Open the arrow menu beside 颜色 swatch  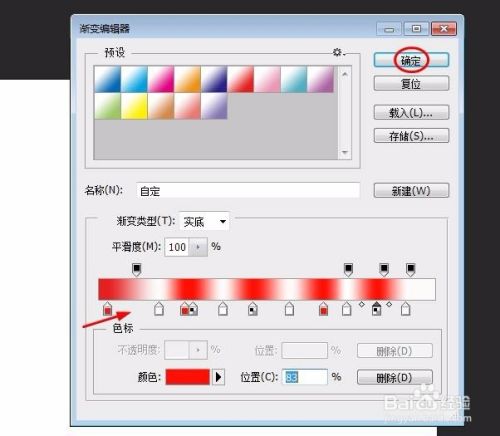218,377
